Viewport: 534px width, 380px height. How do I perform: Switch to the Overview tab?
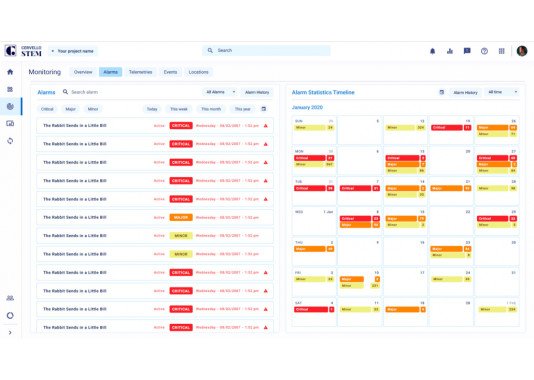pos(83,72)
